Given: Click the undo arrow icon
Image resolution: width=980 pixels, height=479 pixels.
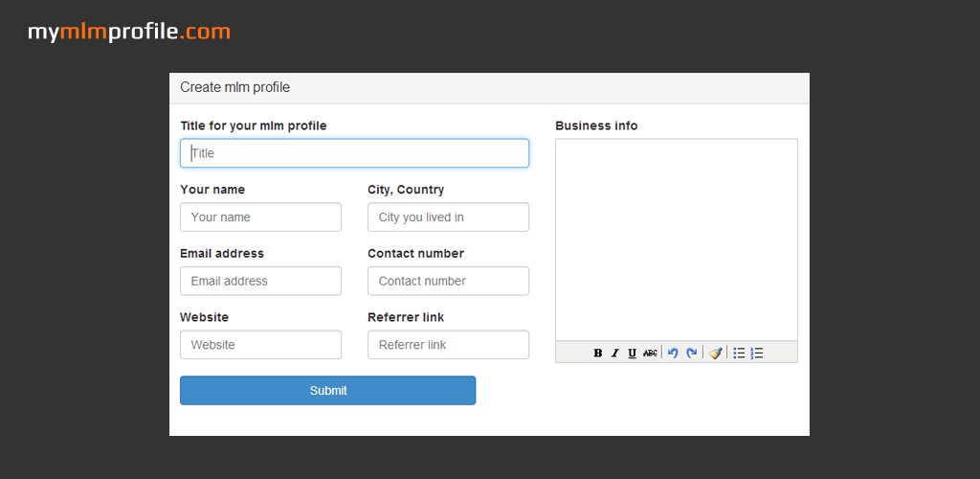Looking at the screenshot, I should click(x=673, y=354).
